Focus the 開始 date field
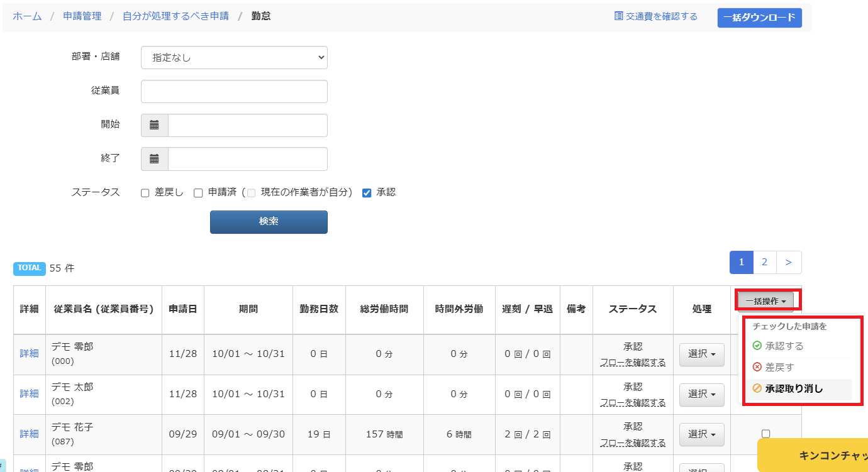 (248, 125)
